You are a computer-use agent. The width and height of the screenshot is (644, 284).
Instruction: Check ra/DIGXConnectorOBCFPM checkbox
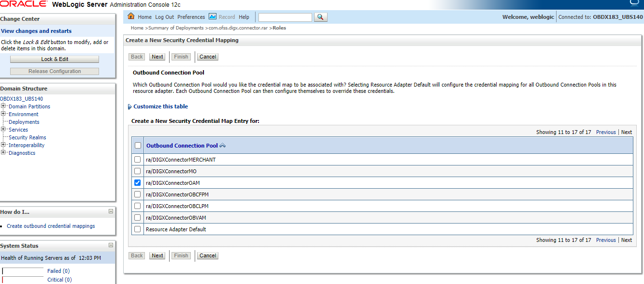click(x=138, y=194)
